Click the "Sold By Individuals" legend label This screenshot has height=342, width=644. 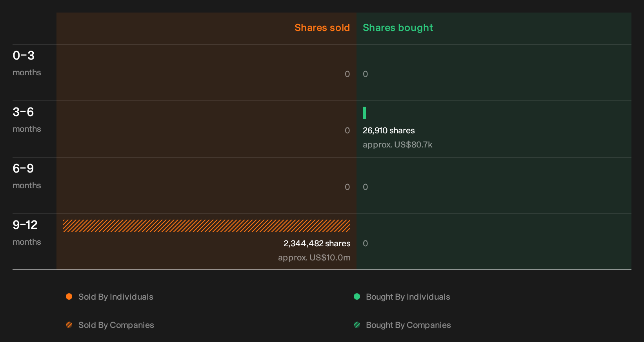pyautogui.click(x=116, y=297)
